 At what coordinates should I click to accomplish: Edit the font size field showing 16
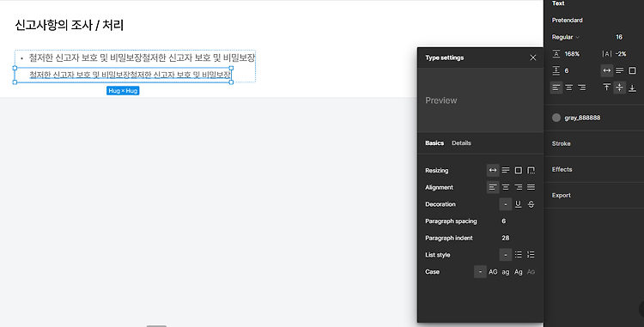(x=619, y=37)
